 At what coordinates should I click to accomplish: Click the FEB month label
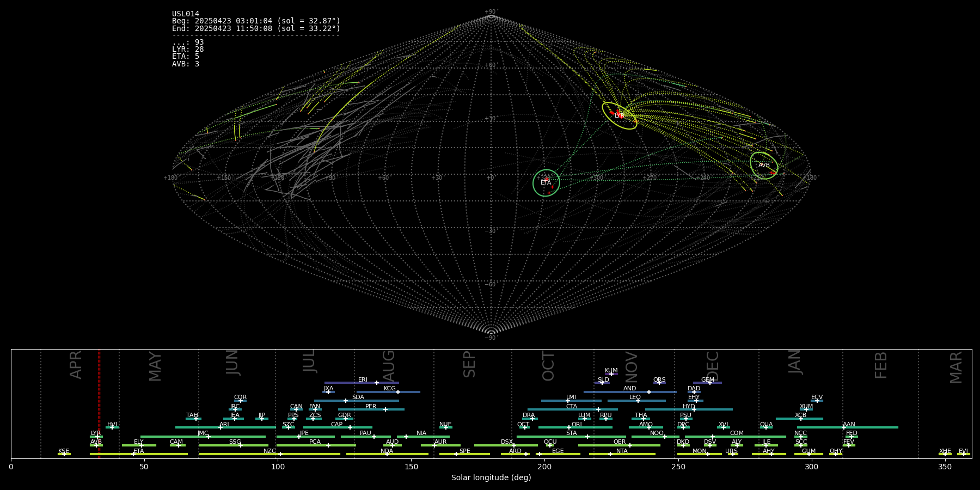pyautogui.click(x=881, y=365)
